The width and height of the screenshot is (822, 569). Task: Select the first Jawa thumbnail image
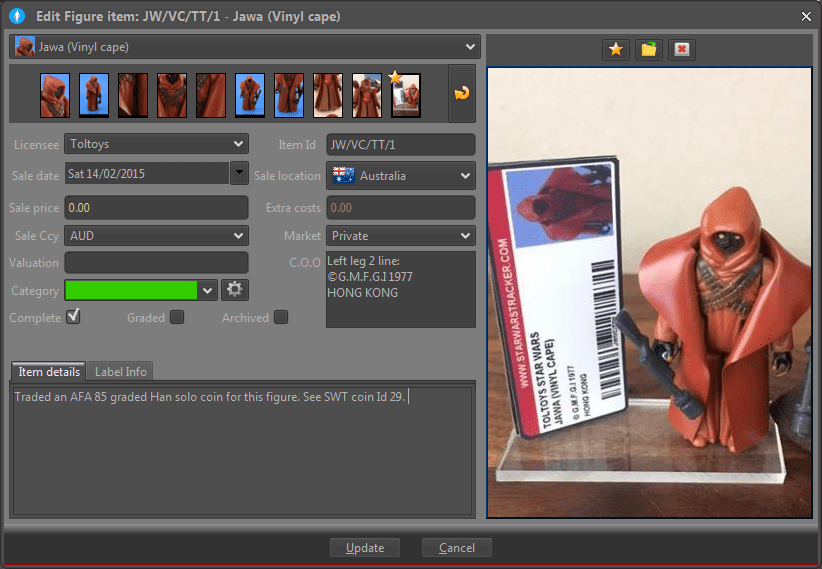point(55,95)
